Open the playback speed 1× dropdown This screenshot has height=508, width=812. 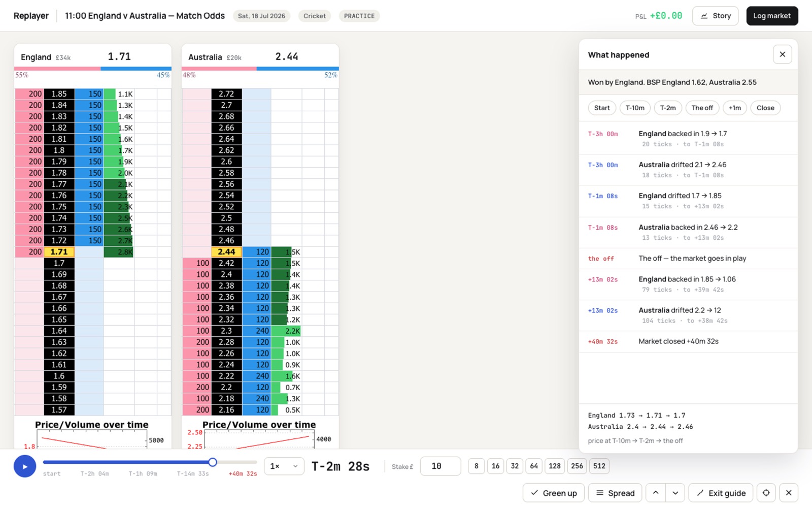point(284,466)
